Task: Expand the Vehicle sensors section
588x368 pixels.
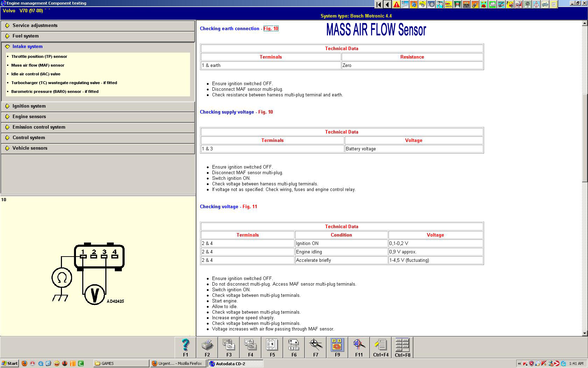Action: [98, 148]
